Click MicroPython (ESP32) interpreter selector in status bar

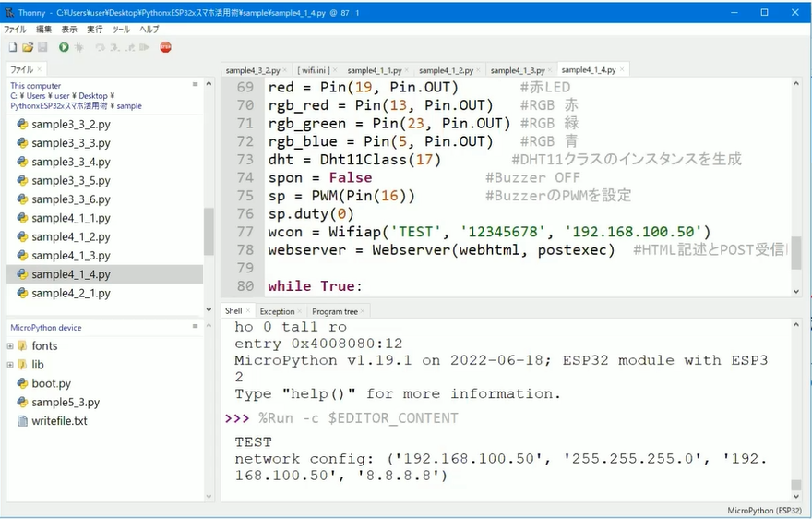[x=764, y=511]
